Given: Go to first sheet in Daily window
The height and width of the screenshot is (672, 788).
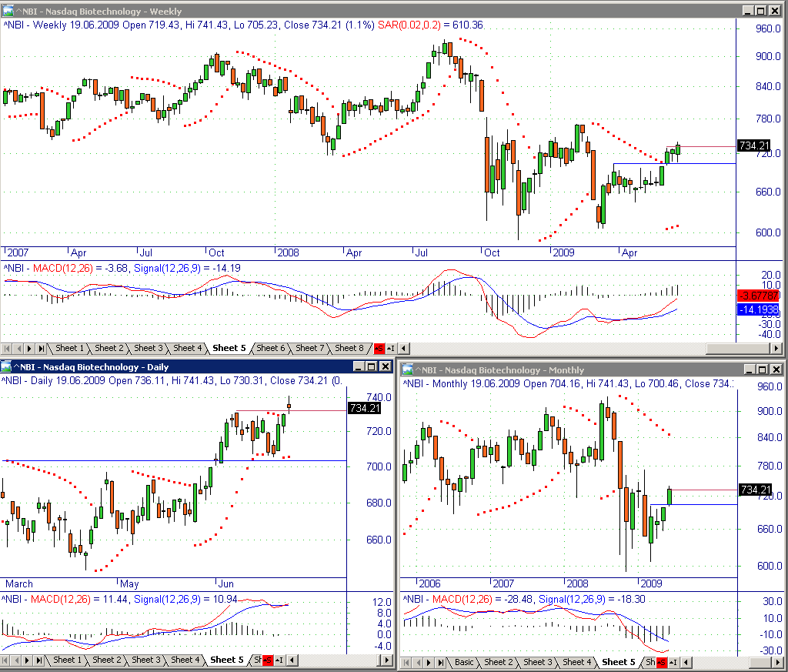Looking at the screenshot, I should [5, 660].
